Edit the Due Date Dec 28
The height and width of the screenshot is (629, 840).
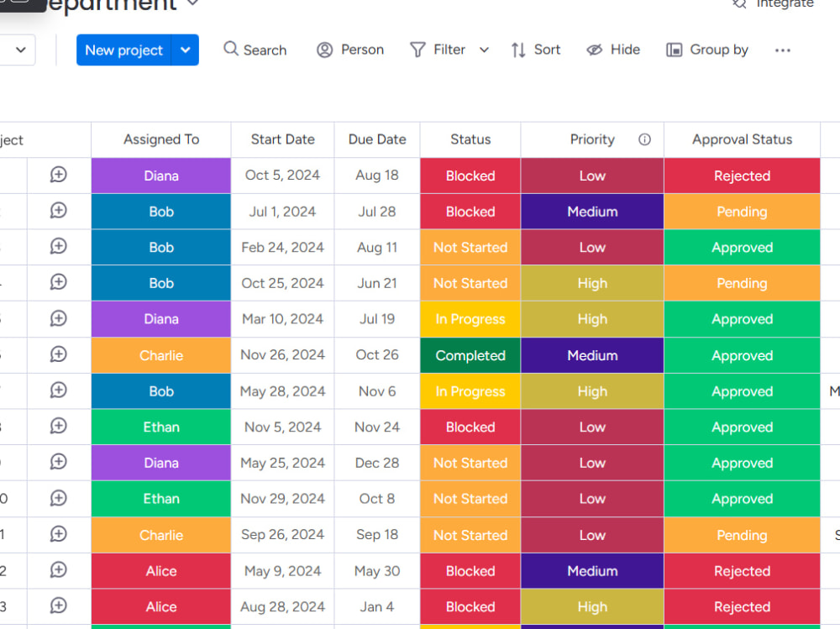click(377, 463)
